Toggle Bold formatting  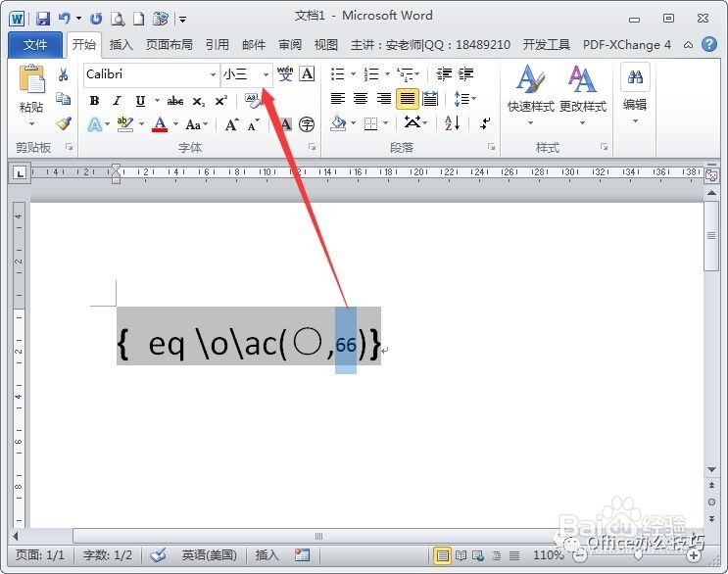[x=94, y=101]
